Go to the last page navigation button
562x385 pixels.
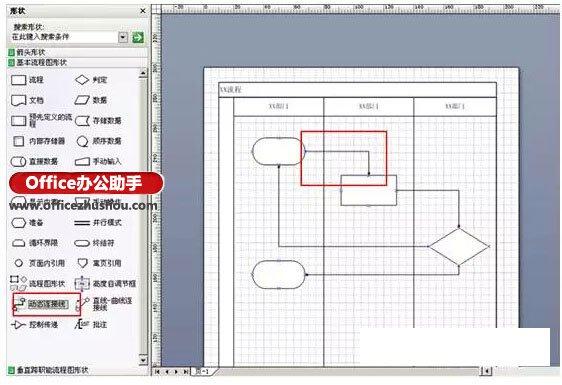coord(185,372)
